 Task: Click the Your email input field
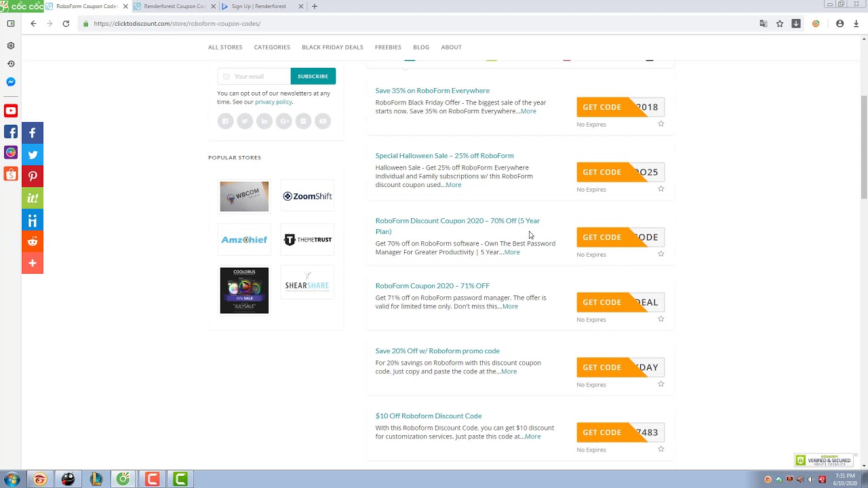[254, 76]
